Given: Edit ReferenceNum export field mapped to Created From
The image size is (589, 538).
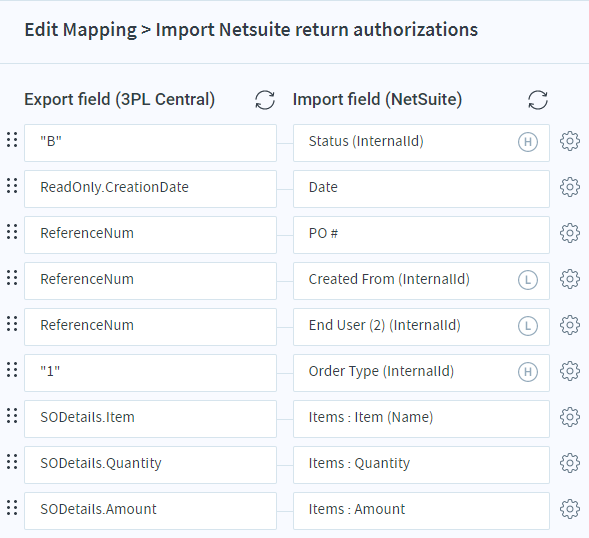Looking at the screenshot, I should point(150,281).
